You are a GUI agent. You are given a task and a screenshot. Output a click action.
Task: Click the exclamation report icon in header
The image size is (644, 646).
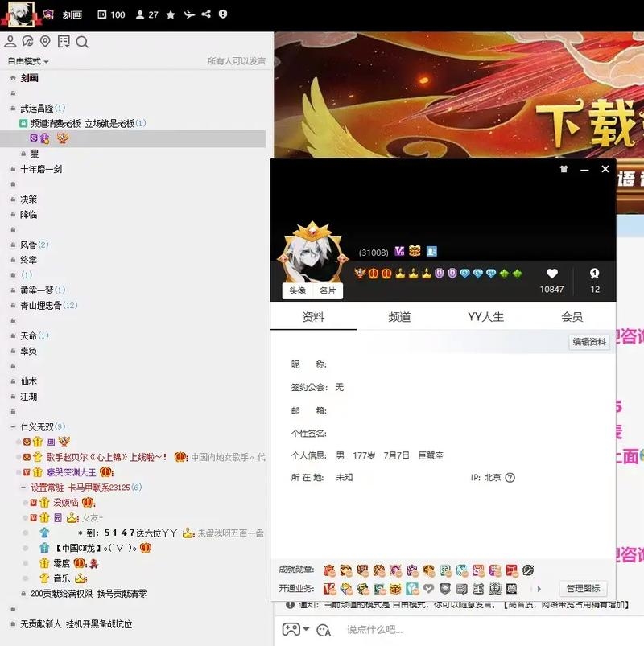click(x=222, y=14)
